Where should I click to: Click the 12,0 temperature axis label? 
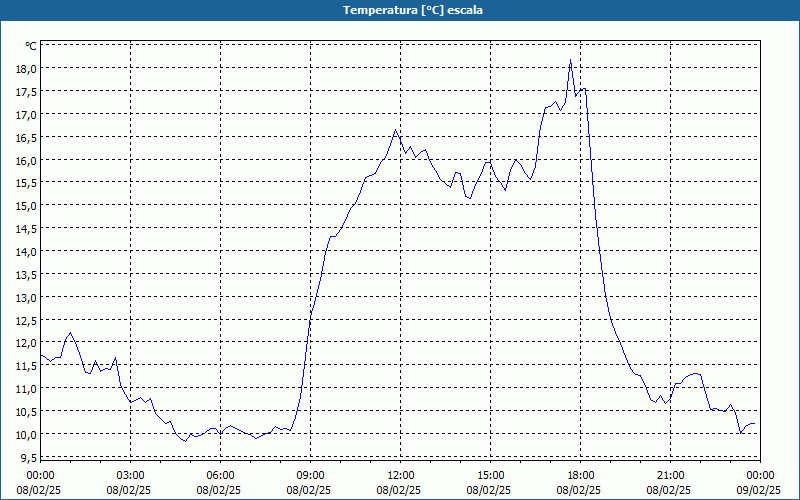pyautogui.click(x=25, y=343)
